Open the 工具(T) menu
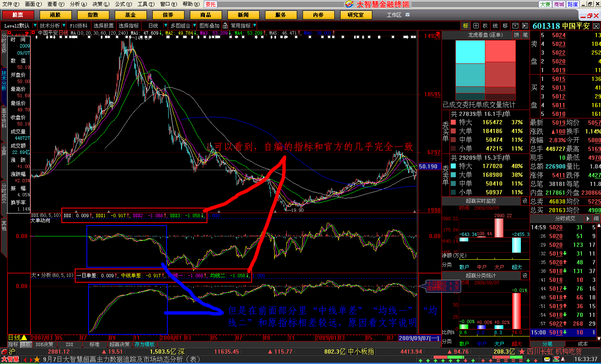 tap(146, 4)
